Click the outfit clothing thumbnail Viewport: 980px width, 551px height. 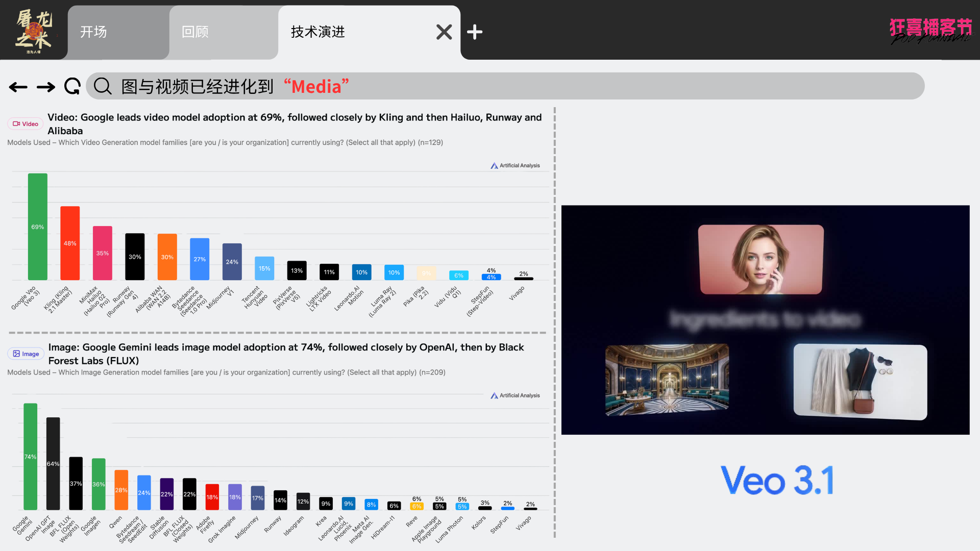pyautogui.click(x=860, y=382)
